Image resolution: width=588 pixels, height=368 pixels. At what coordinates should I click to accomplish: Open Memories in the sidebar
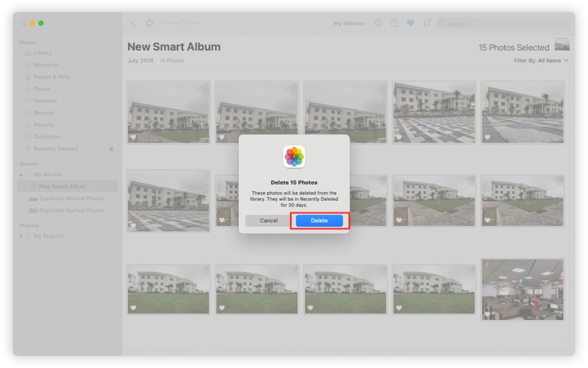pos(46,65)
